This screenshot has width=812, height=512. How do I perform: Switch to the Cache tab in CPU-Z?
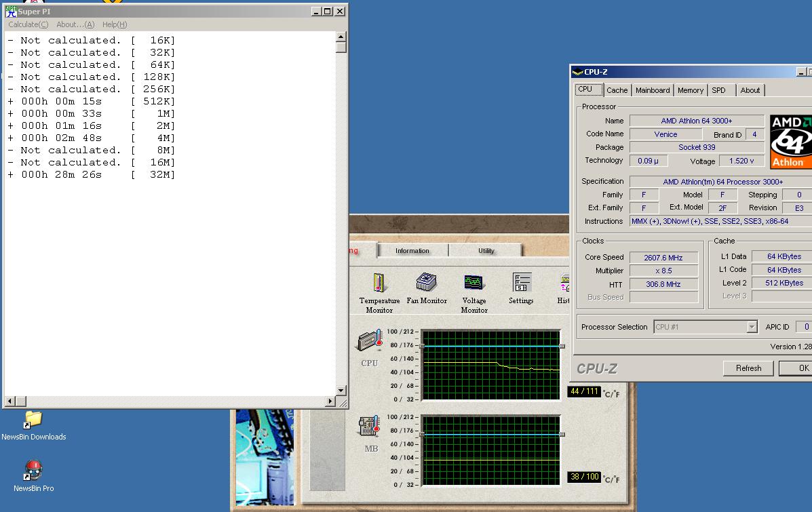(617, 90)
